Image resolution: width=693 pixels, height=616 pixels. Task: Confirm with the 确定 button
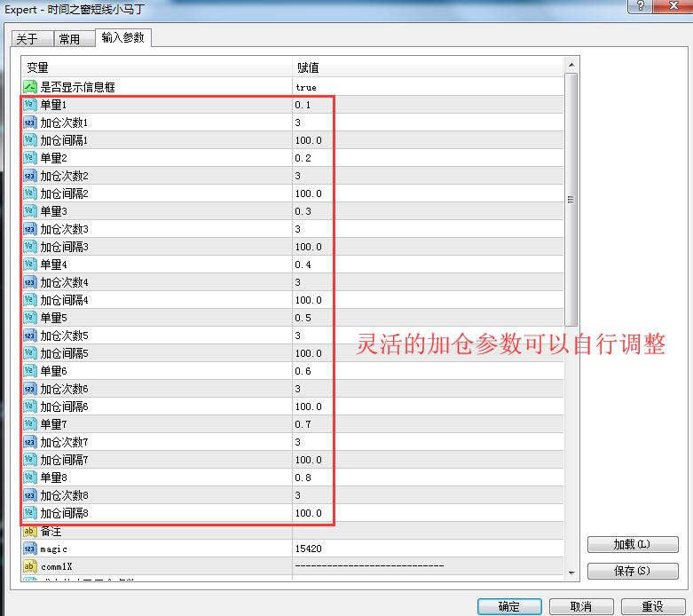point(509,606)
